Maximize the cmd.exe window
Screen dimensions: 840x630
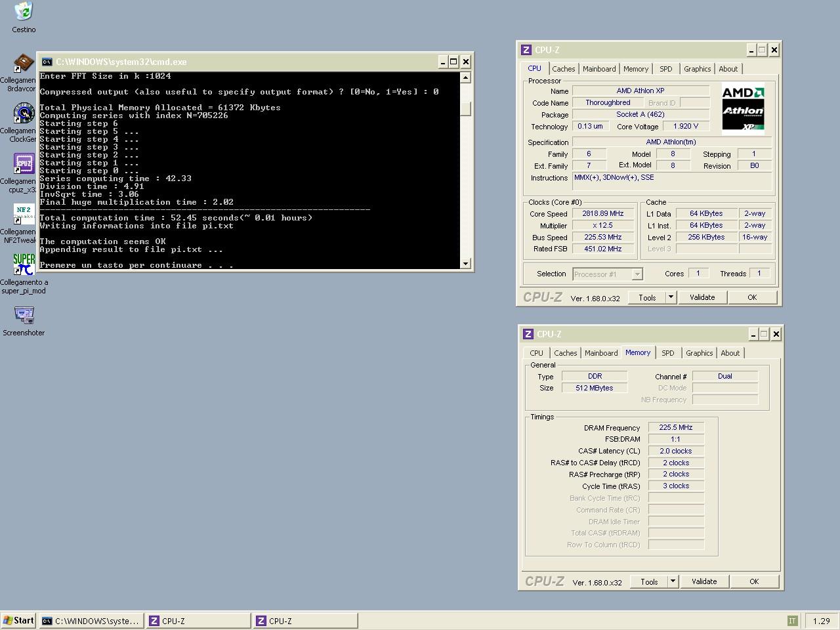(453, 62)
